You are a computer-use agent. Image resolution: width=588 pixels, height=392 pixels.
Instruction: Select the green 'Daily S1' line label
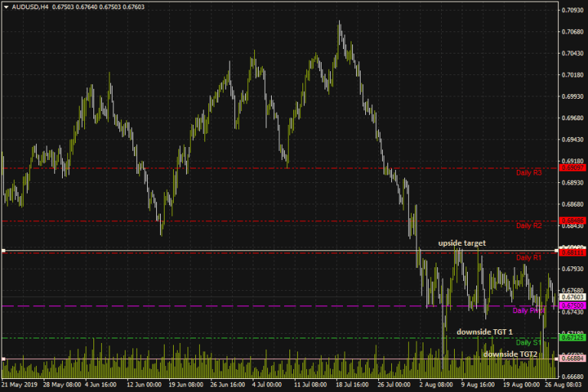coord(528,342)
